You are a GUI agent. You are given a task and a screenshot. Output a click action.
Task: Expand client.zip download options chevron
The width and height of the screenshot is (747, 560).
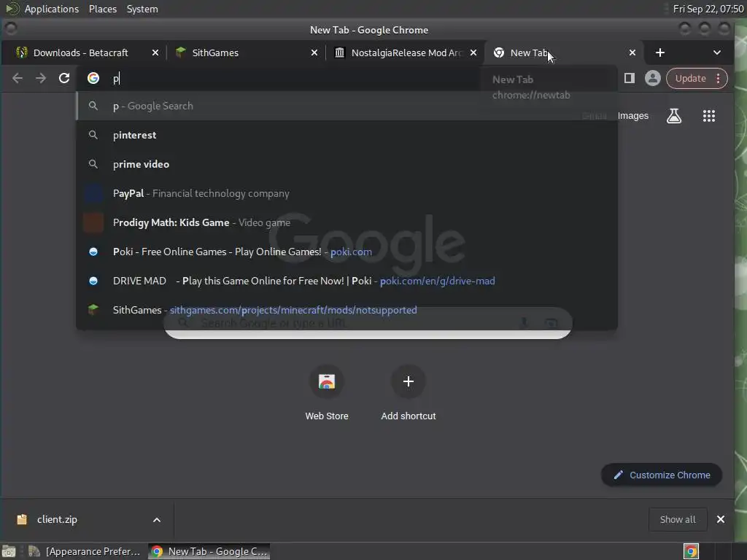click(x=157, y=520)
